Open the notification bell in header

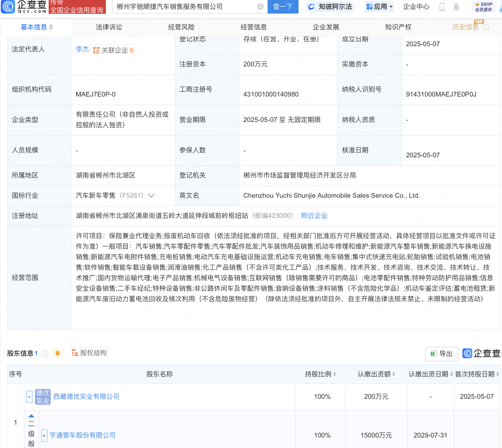[456, 7]
